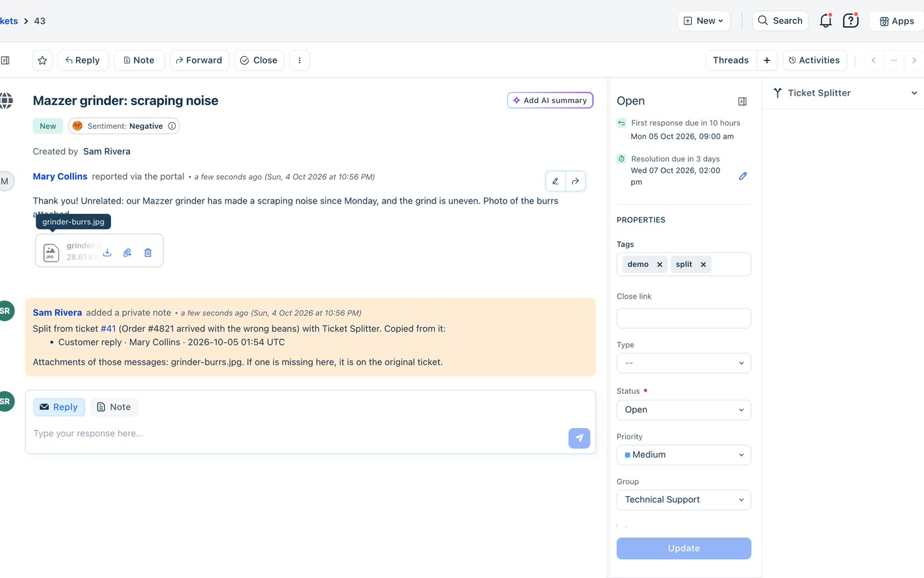Open the Priority dropdown showing Medium
The width and height of the screenshot is (924, 578).
[x=684, y=454]
